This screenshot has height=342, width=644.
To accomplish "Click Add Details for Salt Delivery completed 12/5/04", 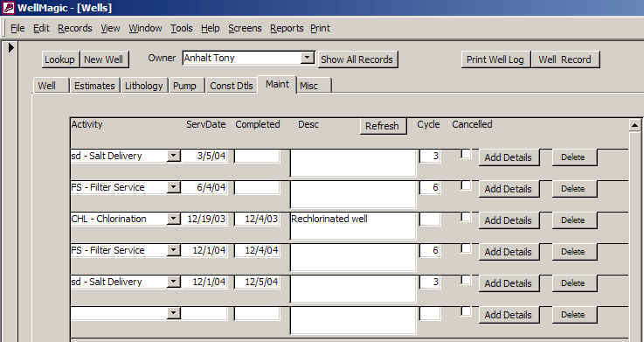I will pyautogui.click(x=509, y=283).
